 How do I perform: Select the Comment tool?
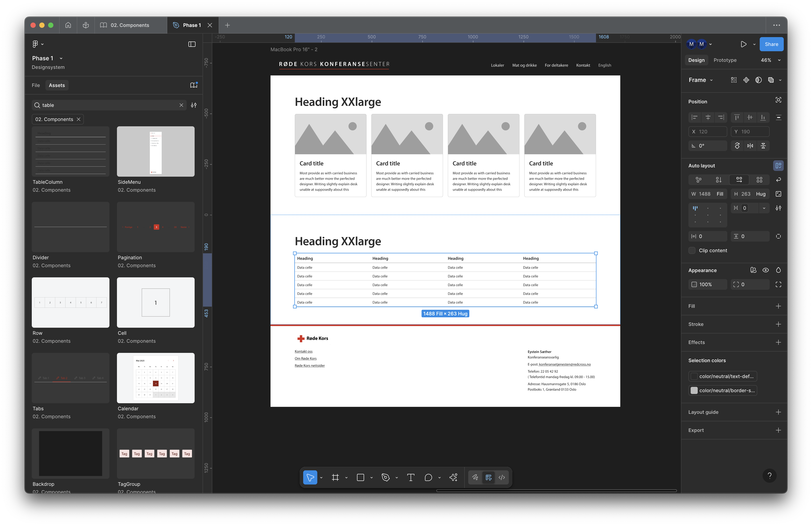coord(428,477)
